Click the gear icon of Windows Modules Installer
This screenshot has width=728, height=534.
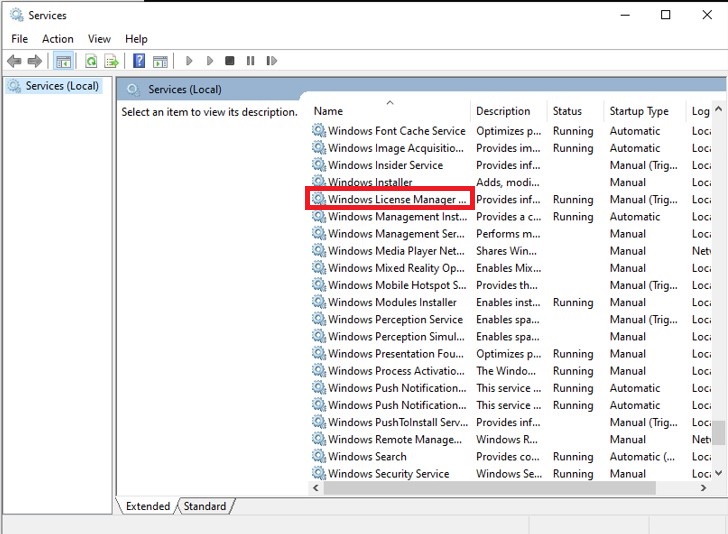[318, 301]
